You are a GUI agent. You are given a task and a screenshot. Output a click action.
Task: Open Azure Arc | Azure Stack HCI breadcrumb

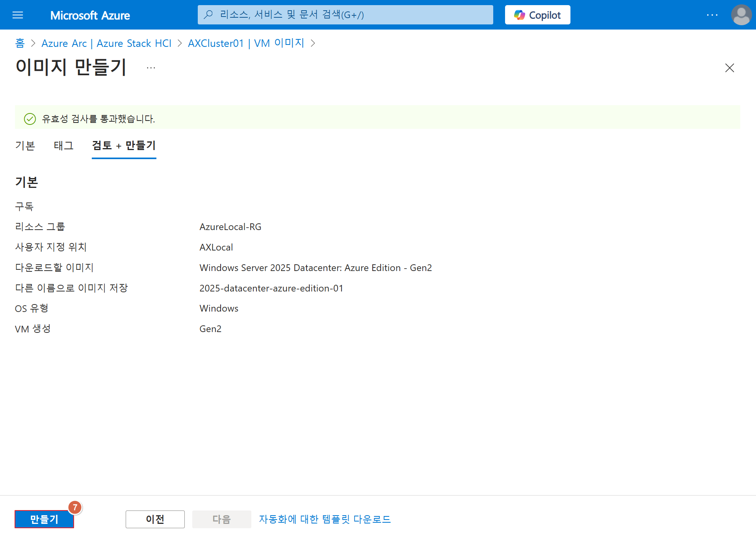point(106,43)
